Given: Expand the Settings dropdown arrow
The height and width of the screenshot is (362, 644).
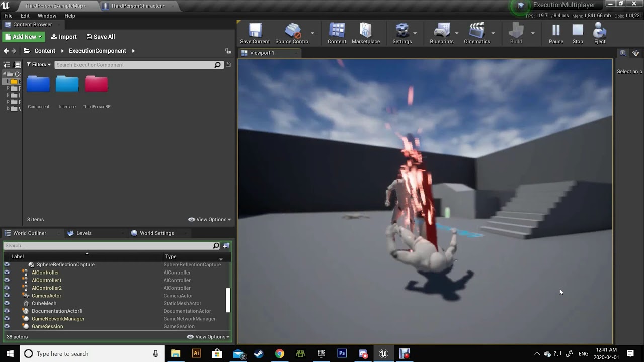Looking at the screenshot, I should click(415, 33).
